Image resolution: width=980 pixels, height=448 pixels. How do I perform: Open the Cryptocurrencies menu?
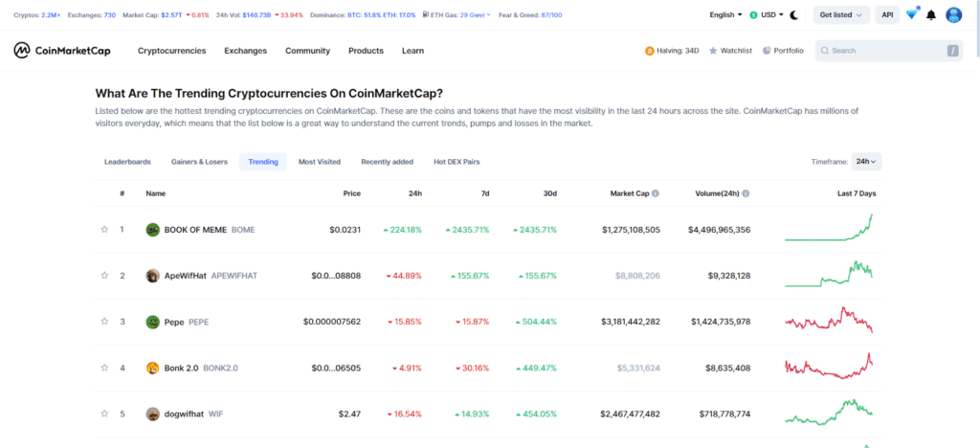pyautogui.click(x=172, y=51)
